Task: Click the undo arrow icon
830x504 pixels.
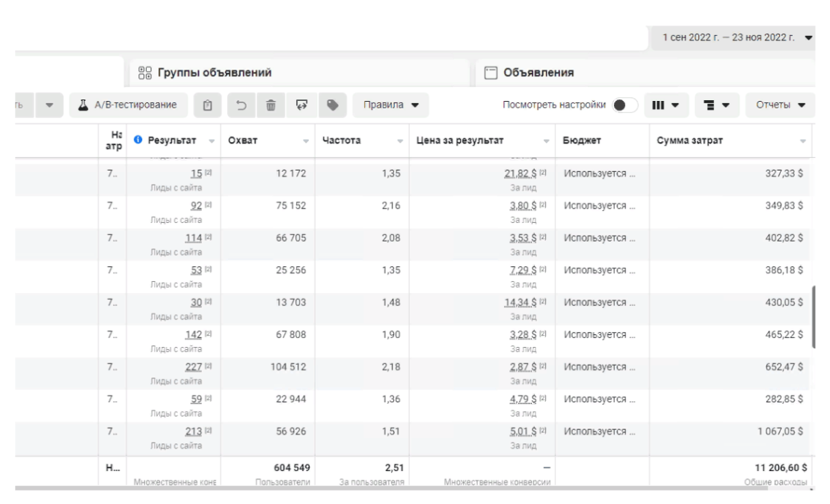Action: point(241,105)
